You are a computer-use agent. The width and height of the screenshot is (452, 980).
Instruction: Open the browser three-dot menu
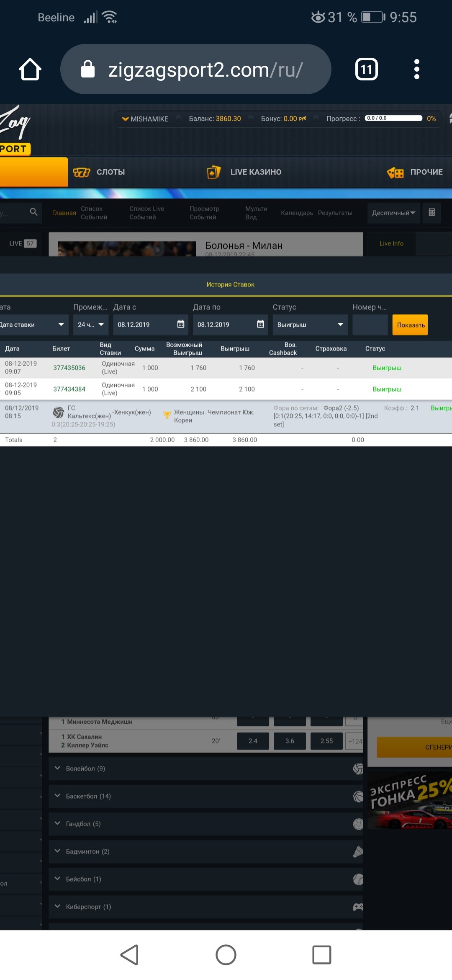416,70
